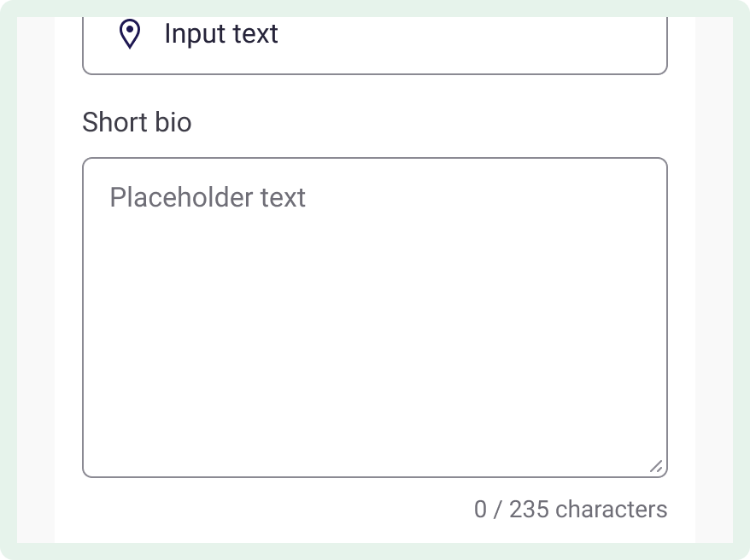Focus the field containing 'Input text'
Viewport: 750px width, 560px height.
pos(374,45)
